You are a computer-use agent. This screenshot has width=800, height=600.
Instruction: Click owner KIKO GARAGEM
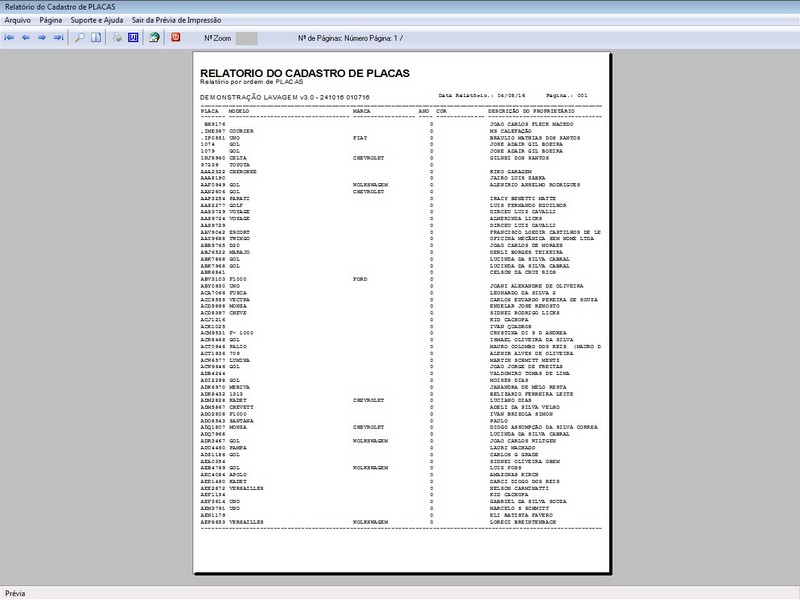pyautogui.click(x=511, y=171)
